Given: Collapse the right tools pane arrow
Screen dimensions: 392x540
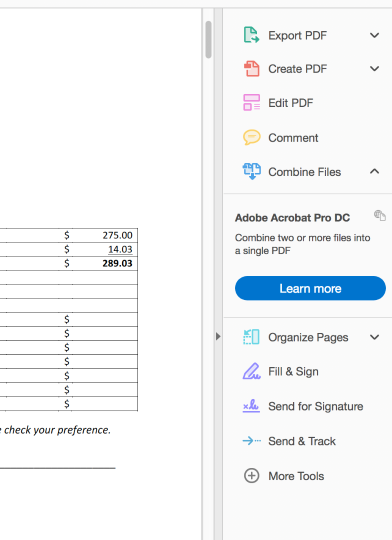Looking at the screenshot, I should (x=217, y=336).
